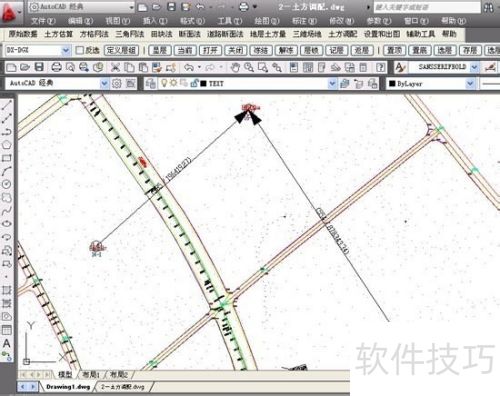Click the Plot printer icon in the title bar
This screenshot has width=500, height=396.
click(244, 7)
